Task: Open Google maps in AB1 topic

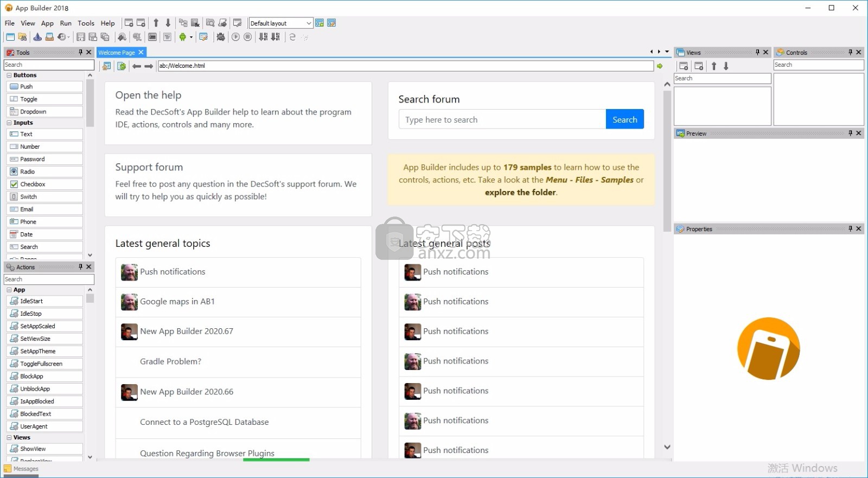Action: click(177, 302)
